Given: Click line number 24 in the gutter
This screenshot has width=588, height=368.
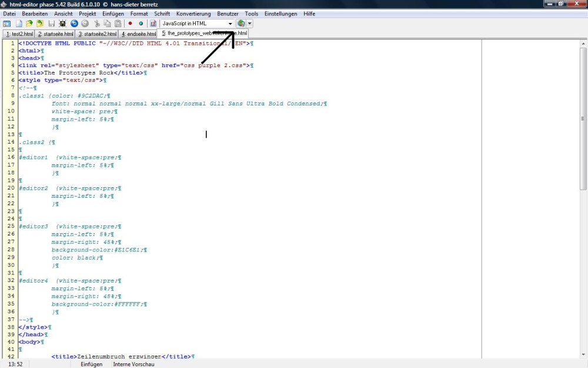Looking at the screenshot, I should pos(11,218).
